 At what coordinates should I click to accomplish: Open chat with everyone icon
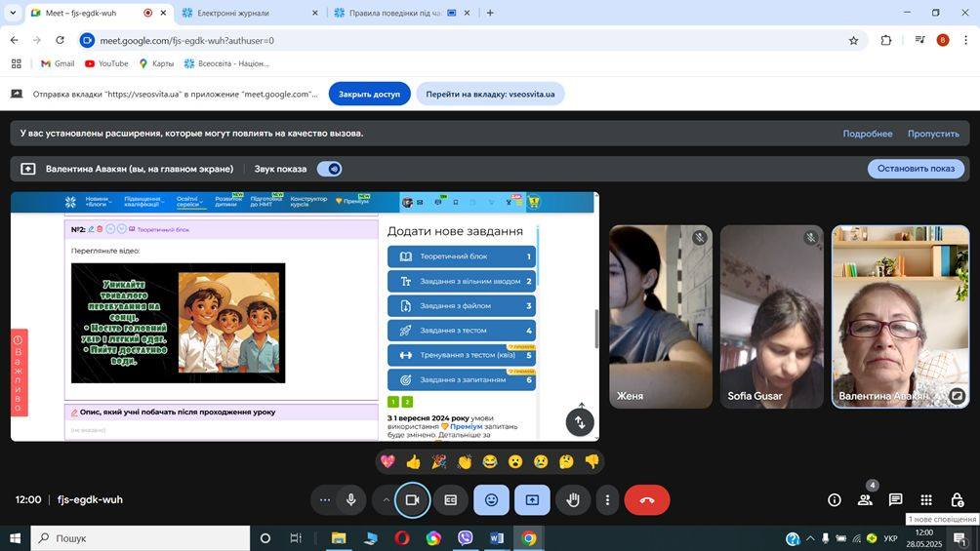tap(896, 499)
